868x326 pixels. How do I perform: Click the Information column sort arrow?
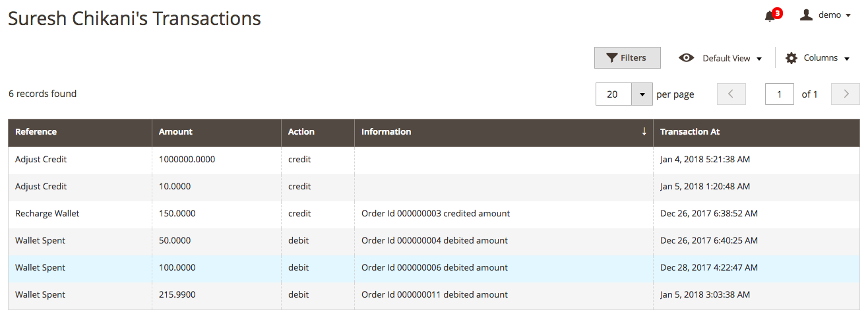point(644,131)
